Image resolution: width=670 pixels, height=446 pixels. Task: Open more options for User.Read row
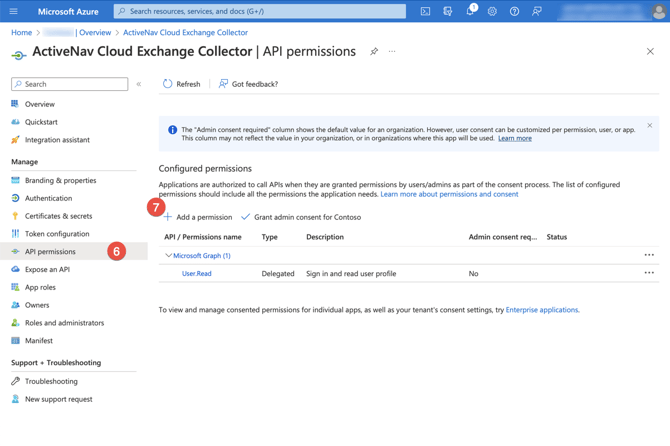649,273
